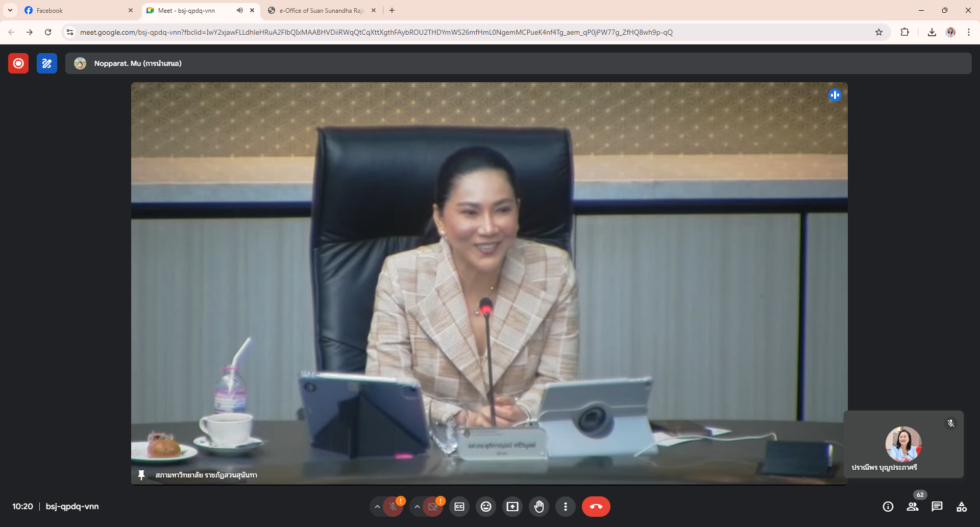Leave the call with red hang-up button
Viewport: 980px width, 527px height.
[x=596, y=507]
